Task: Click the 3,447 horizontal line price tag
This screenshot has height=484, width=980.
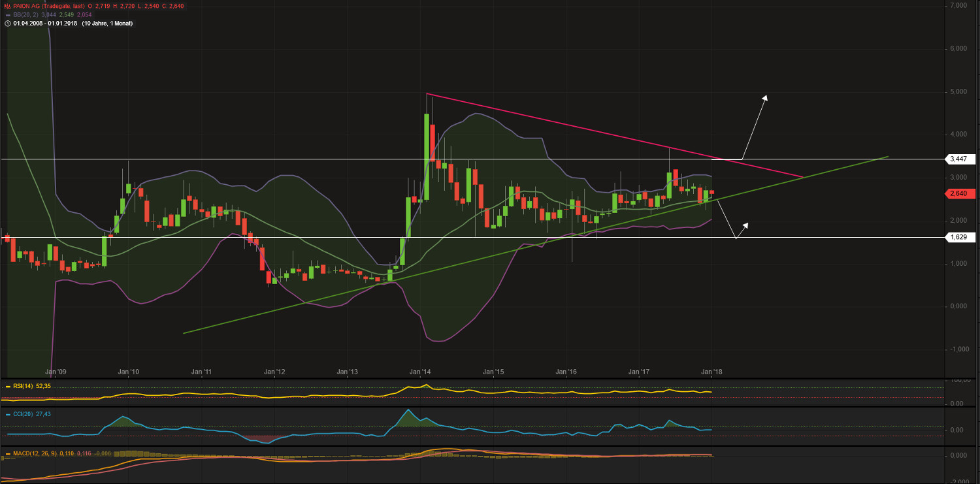Action: tap(961, 159)
